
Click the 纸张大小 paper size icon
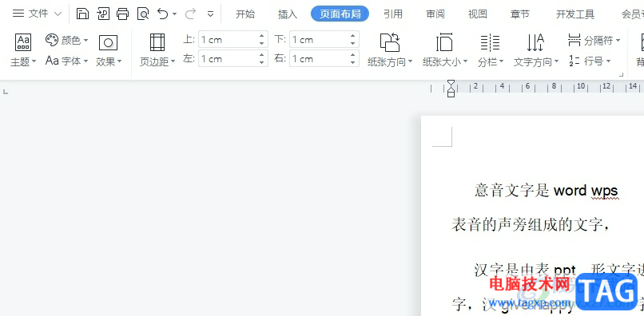coord(445,42)
